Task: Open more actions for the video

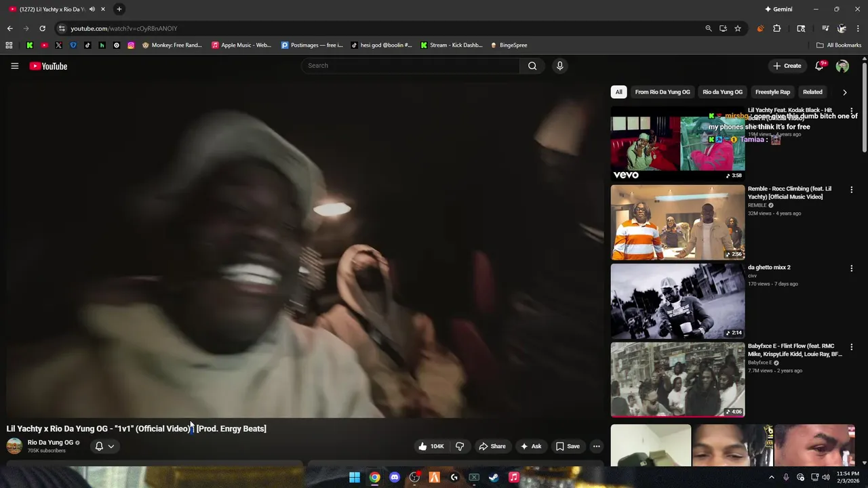Action: click(596, 446)
